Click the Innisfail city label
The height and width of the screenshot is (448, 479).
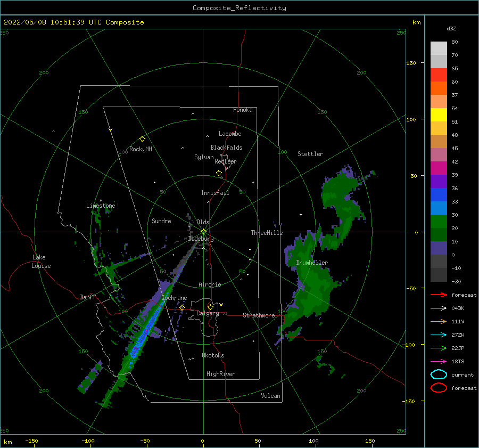[x=215, y=193]
